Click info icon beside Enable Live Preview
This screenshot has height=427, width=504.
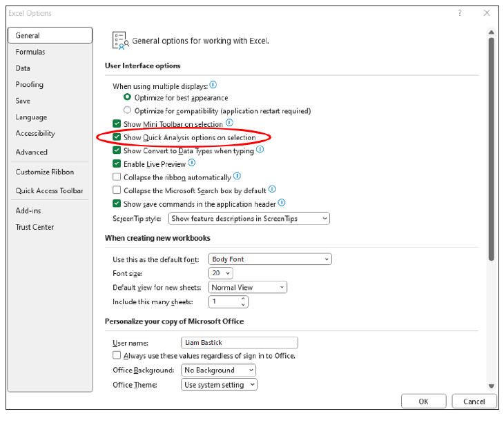click(192, 163)
